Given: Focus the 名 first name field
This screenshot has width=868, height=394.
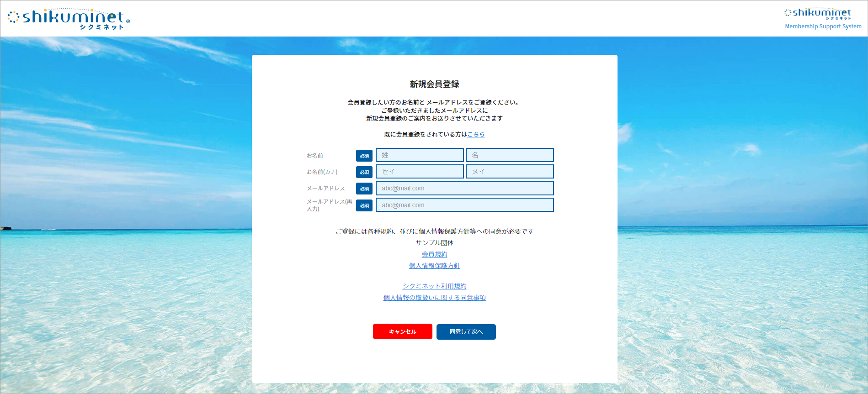Looking at the screenshot, I should point(510,155).
